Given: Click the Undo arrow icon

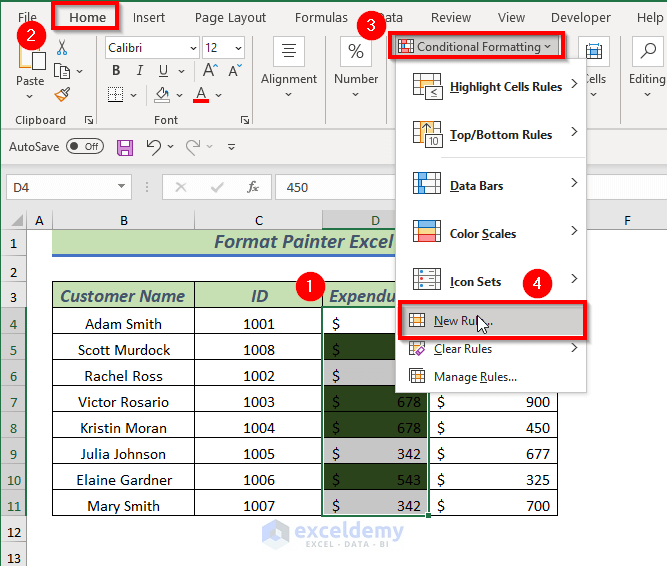Looking at the screenshot, I should (x=153, y=147).
